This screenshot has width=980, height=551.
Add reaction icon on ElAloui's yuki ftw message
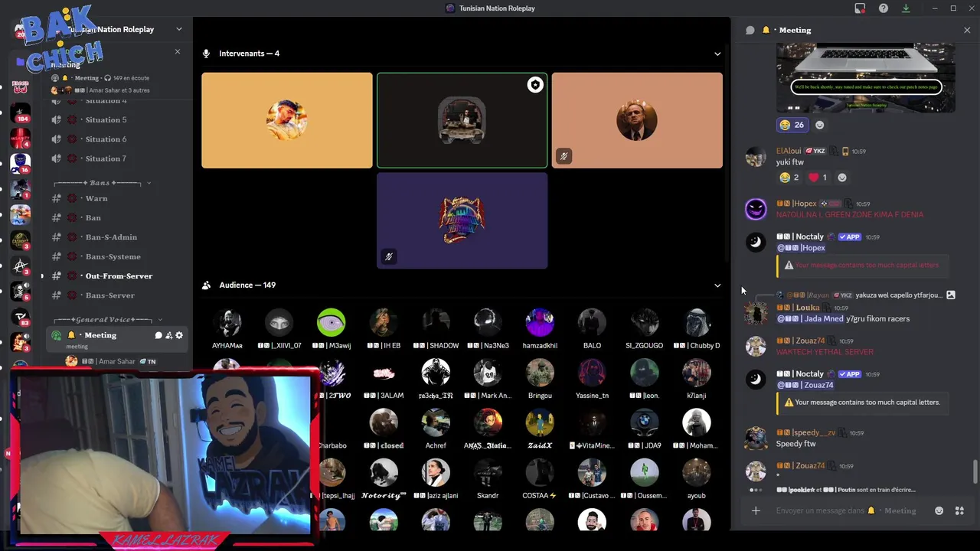tap(842, 178)
